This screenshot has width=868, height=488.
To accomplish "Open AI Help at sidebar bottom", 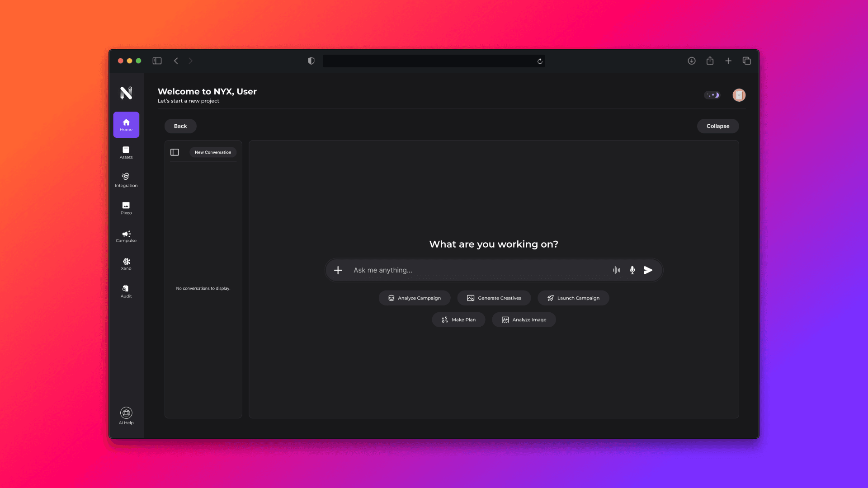I will 126,416.
